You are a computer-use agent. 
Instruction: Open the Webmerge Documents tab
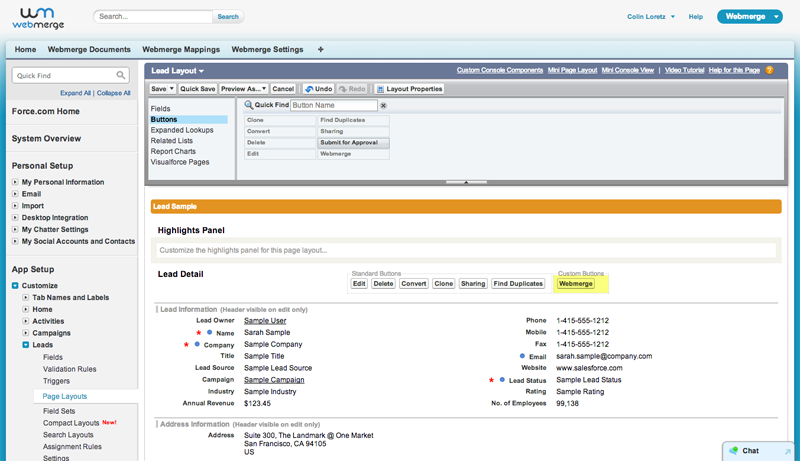point(89,49)
